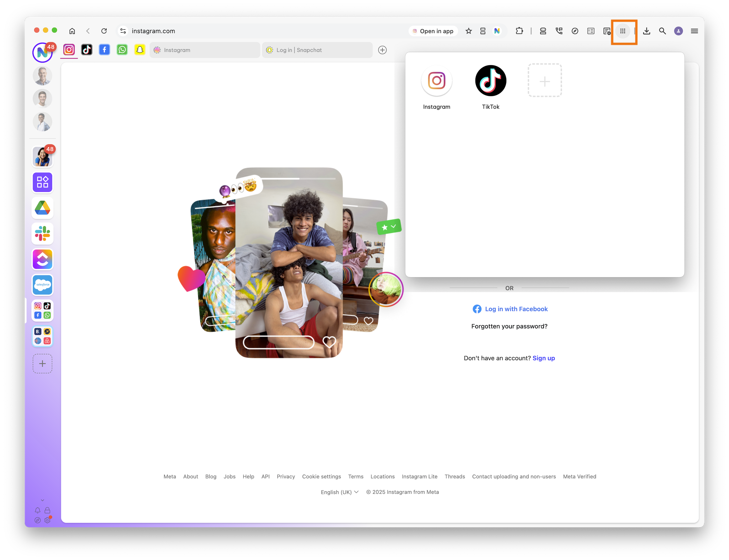729x560 pixels.
Task: Open Cookie settings footer link
Action: coord(321,476)
